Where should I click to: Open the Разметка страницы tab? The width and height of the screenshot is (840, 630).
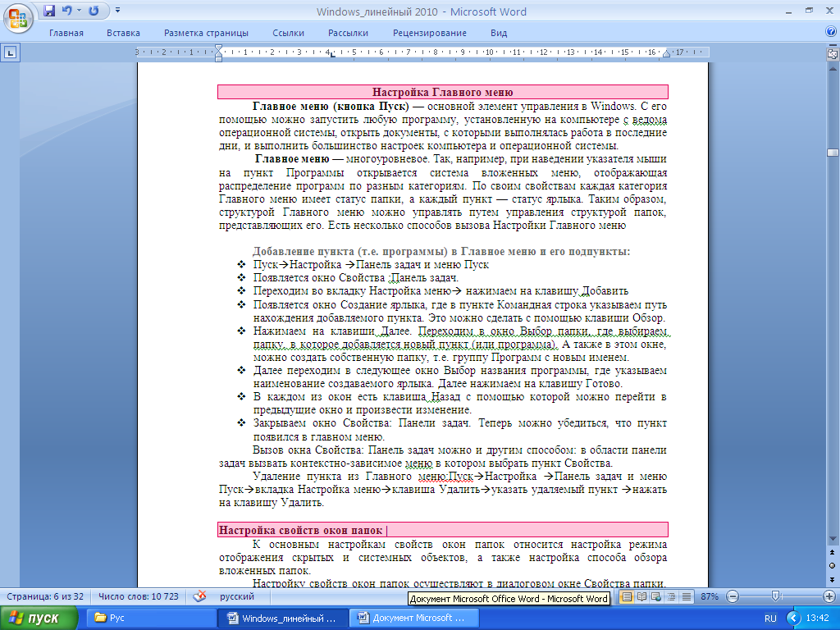[206, 33]
